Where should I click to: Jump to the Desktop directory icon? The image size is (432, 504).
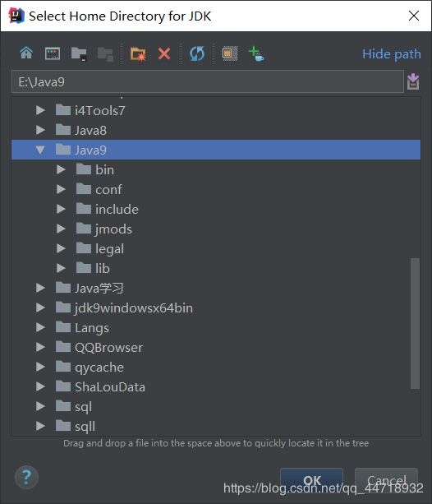coord(53,53)
